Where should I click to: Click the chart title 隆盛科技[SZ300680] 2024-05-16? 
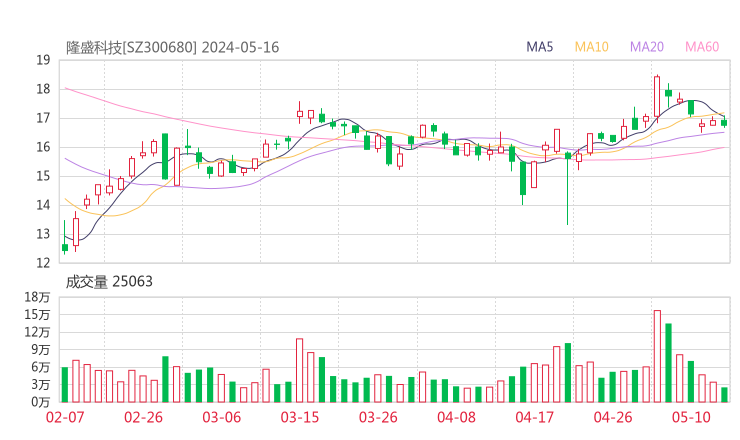pyautogui.click(x=173, y=48)
